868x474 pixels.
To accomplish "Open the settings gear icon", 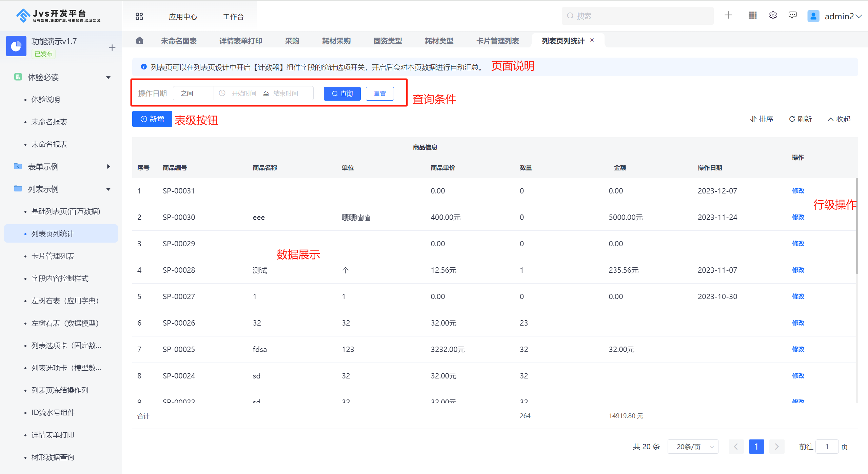I will pos(773,15).
